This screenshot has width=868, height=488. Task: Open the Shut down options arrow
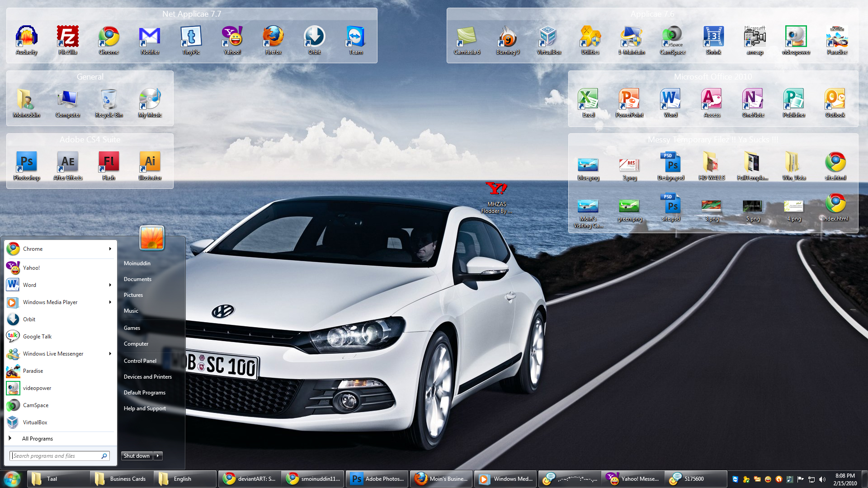(x=158, y=456)
